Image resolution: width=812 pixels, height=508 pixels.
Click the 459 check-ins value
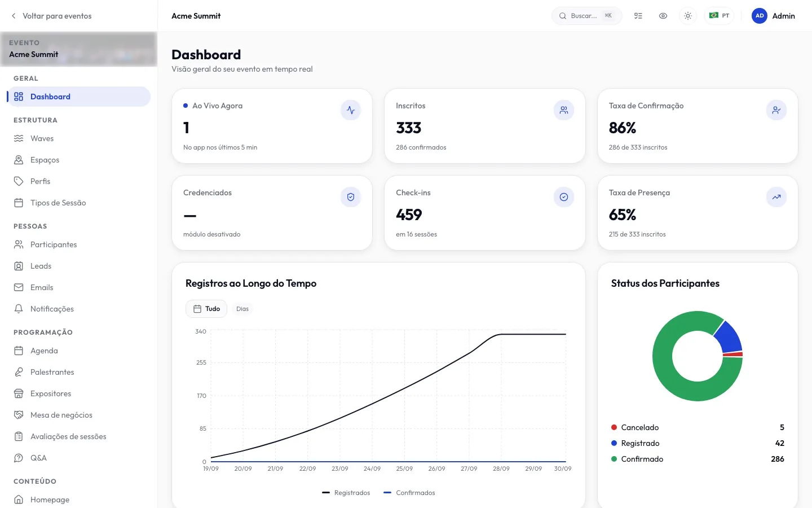click(409, 214)
